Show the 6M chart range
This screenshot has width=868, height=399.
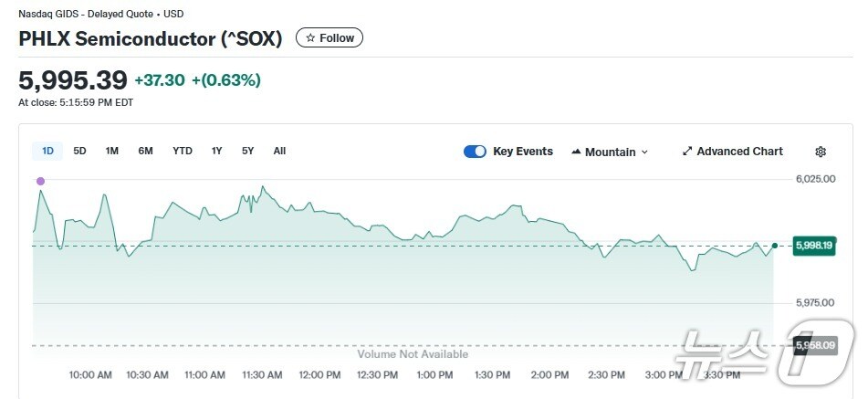tap(145, 151)
